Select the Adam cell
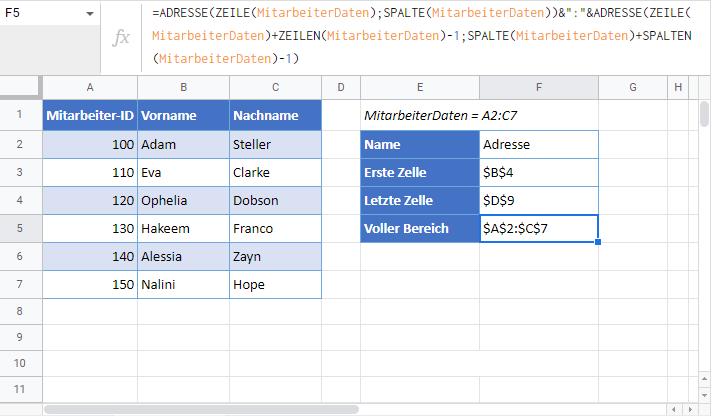The width and height of the screenshot is (711, 416). pyautogui.click(x=183, y=144)
